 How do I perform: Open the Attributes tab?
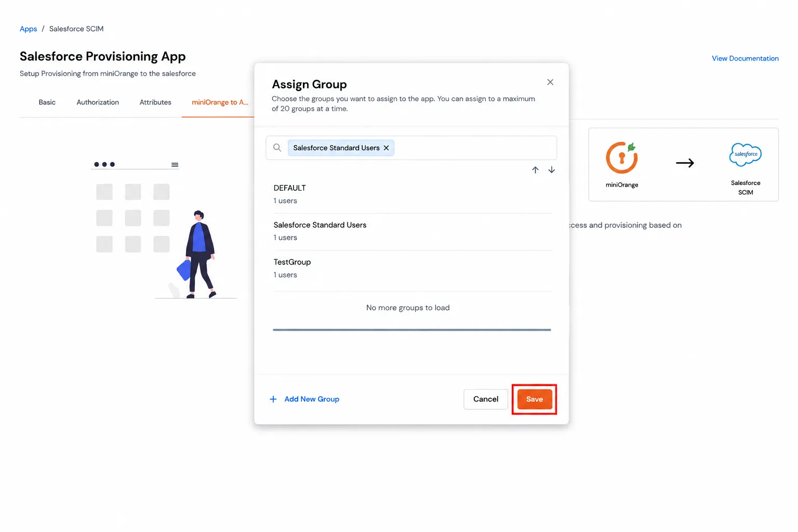click(155, 102)
